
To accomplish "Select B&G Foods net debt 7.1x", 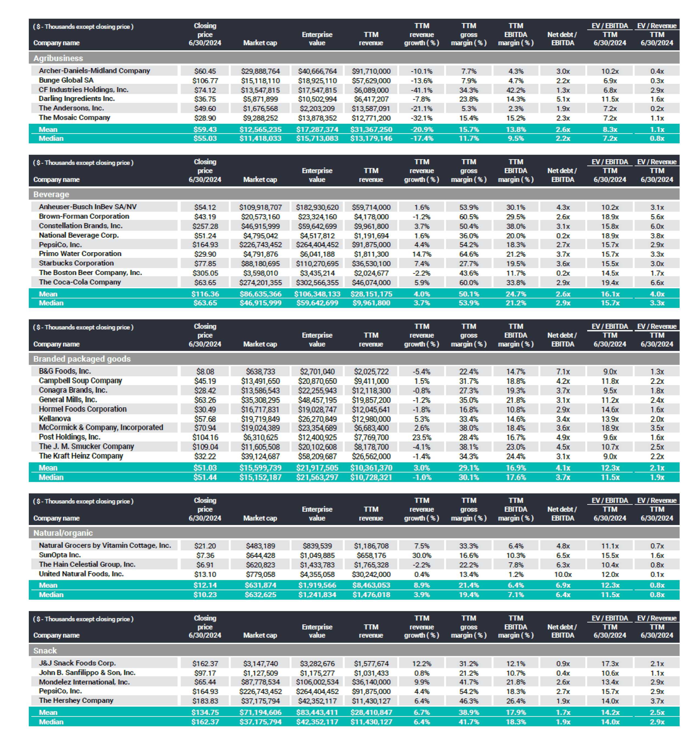I will click(x=563, y=372).
